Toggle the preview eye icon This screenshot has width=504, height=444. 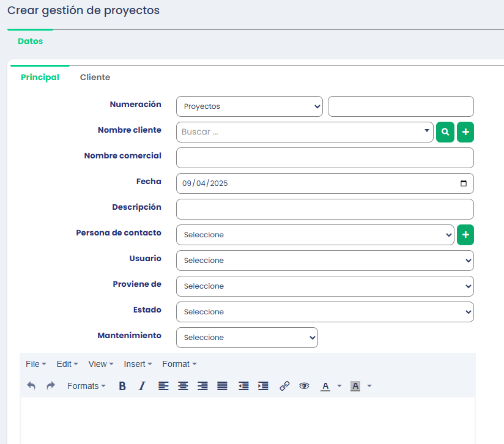(304, 386)
